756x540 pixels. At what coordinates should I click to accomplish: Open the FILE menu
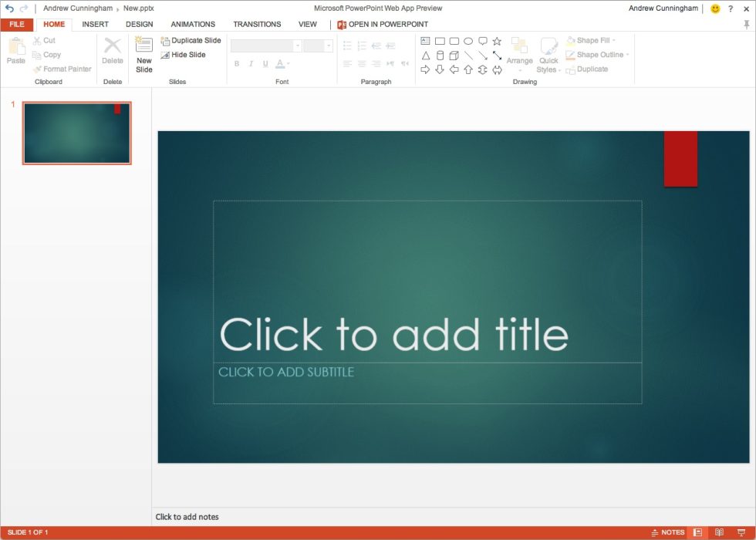coord(16,24)
